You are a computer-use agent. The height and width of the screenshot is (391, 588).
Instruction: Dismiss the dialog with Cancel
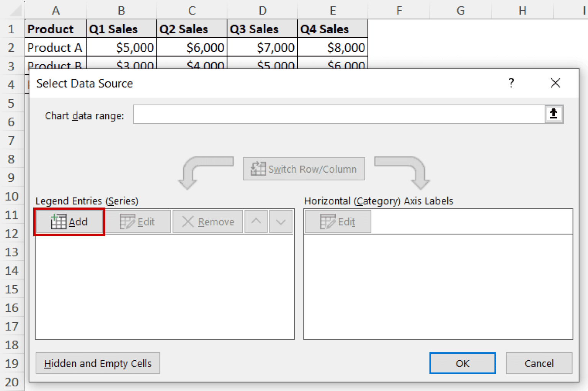click(x=539, y=363)
